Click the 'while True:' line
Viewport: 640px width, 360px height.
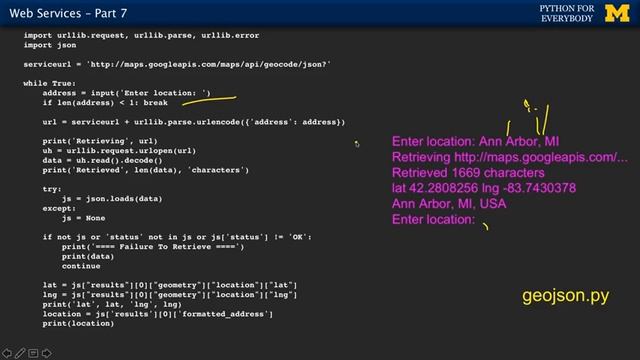tap(49, 83)
